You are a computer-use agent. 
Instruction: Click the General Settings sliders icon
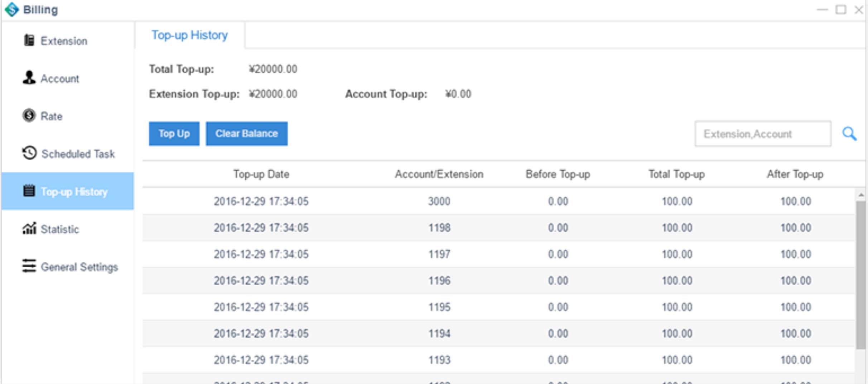click(x=29, y=266)
